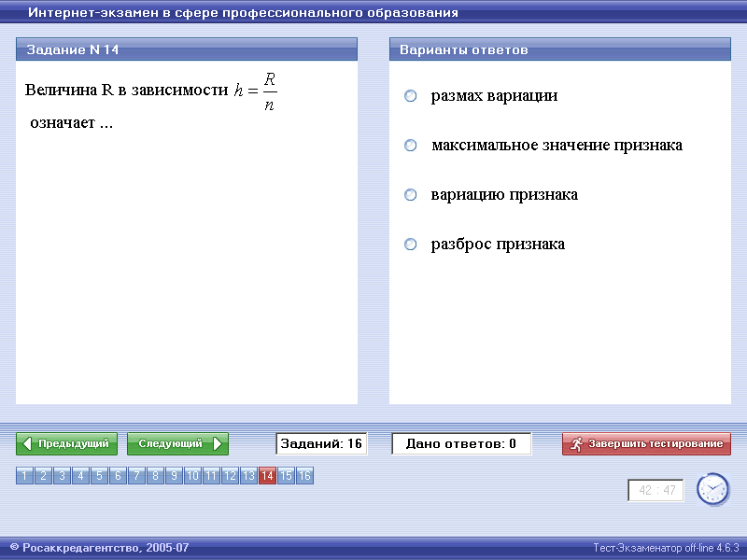Click Завершить тестирование to finish the test
The width and height of the screenshot is (747, 560).
pos(646,444)
